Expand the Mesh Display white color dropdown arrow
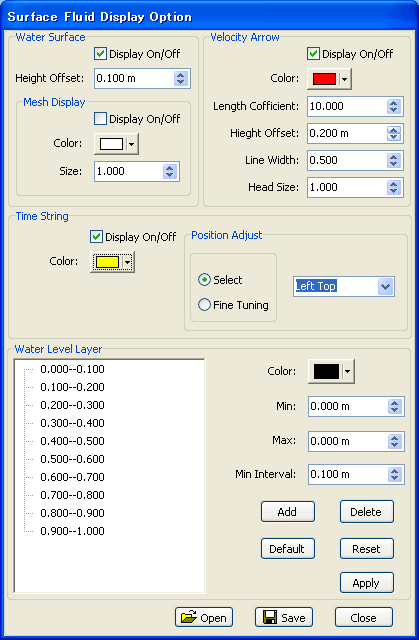 [x=131, y=144]
